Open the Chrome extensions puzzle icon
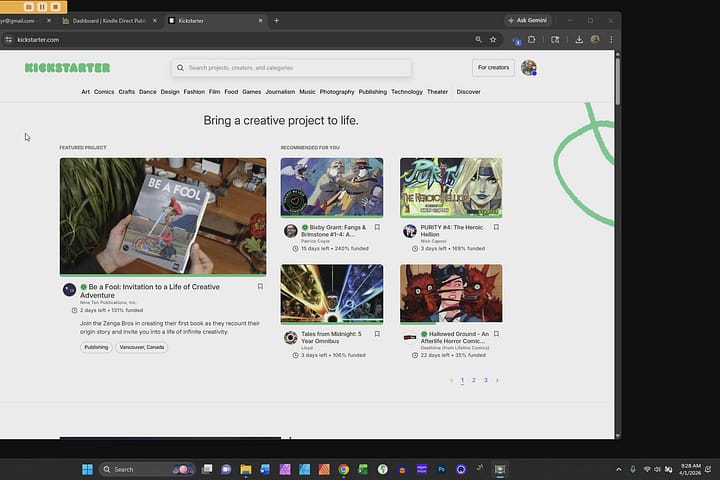This screenshot has height=480, width=720. (x=532, y=40)
